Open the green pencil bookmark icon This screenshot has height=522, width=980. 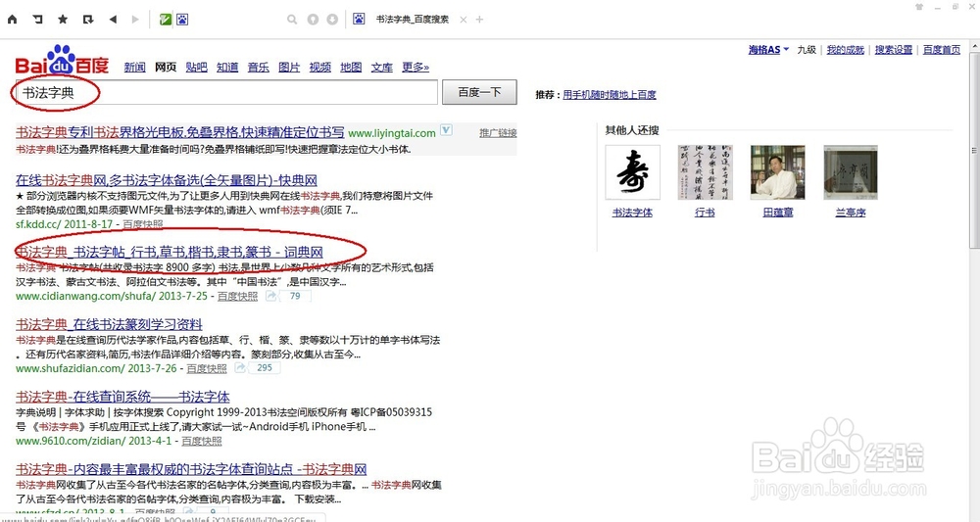(166, 20)
